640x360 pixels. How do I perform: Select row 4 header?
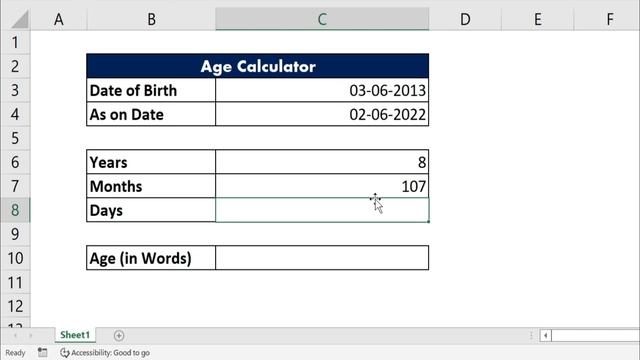point(15,114)
